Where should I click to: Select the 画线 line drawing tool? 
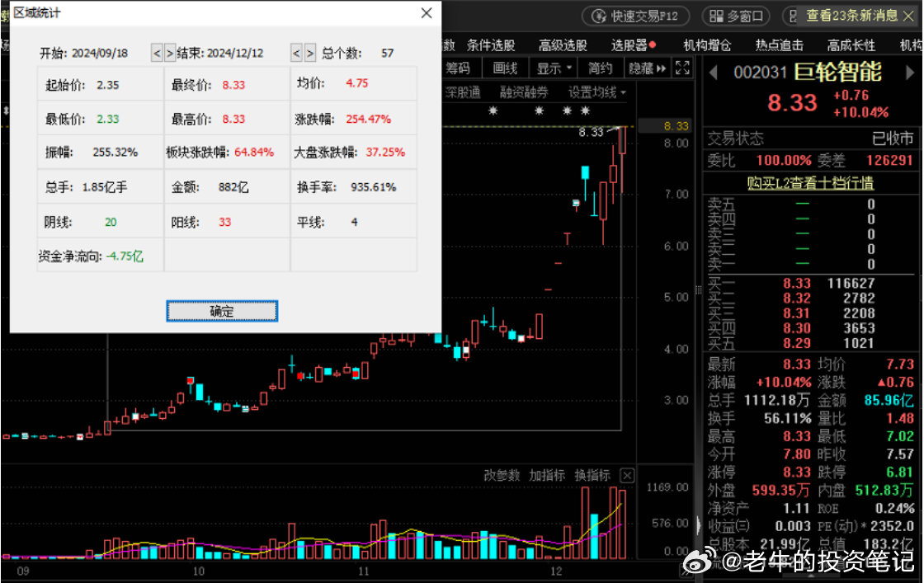[505, 68]
